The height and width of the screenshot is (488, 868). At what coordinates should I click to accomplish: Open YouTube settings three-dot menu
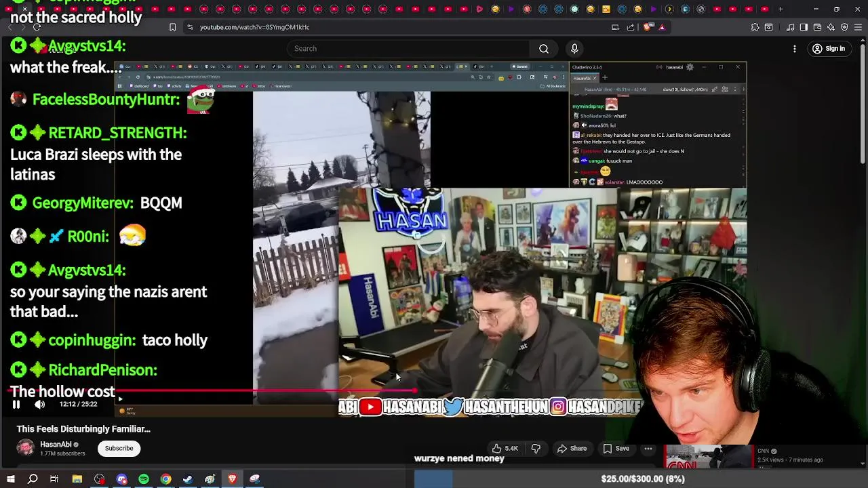click(x=795, y=49)
